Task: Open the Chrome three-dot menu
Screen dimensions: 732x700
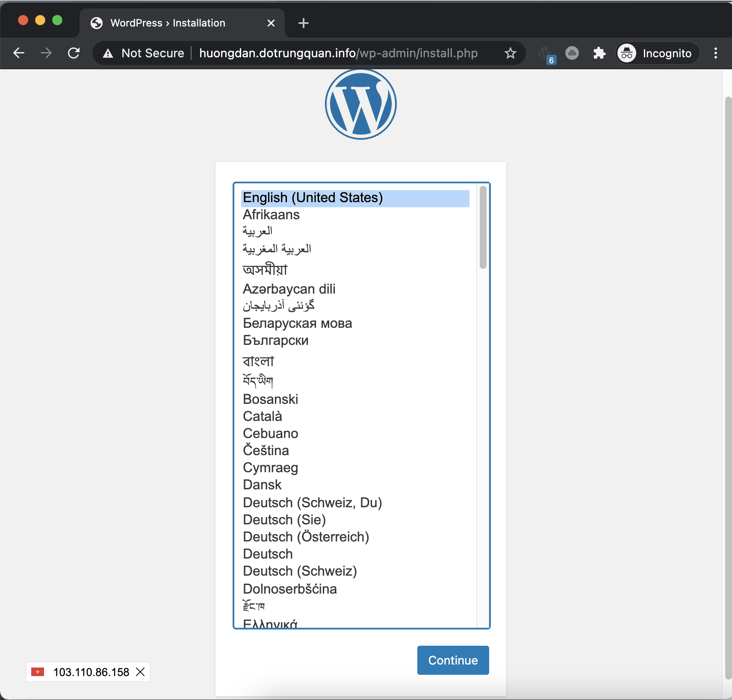Action: point(715,53)
